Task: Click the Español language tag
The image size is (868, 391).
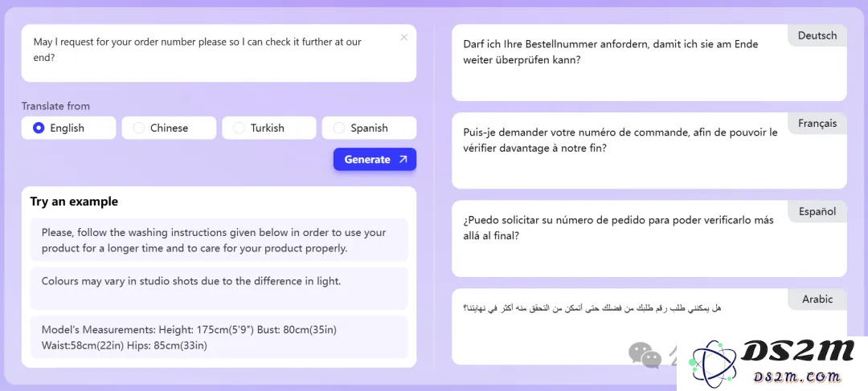Action: [817, 211]
